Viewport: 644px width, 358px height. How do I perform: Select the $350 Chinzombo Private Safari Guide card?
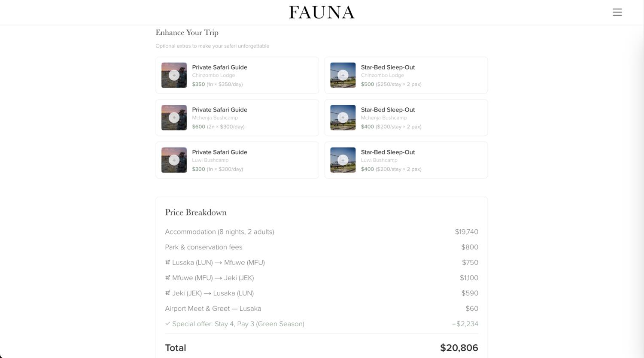(237, 75)
